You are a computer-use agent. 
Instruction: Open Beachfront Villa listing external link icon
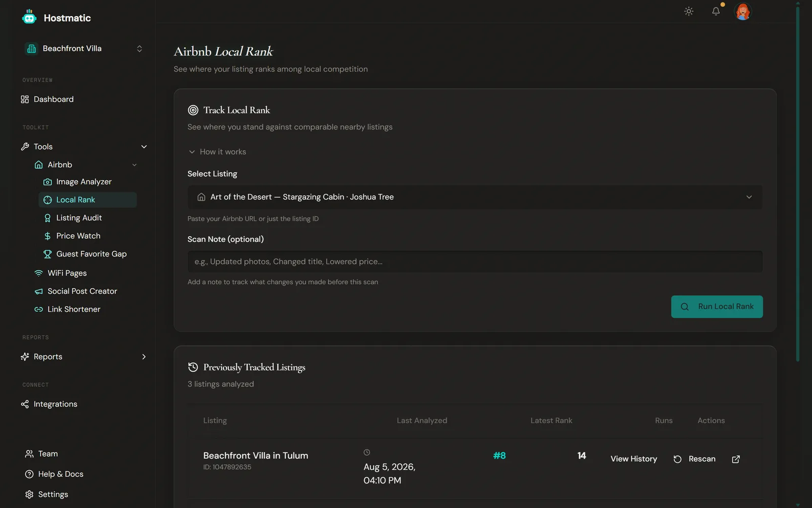coord(736,459)
